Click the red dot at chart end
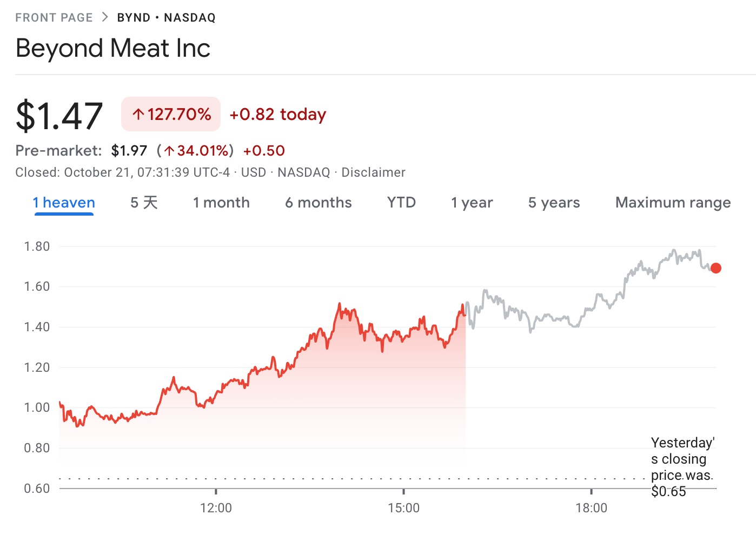This screenshot has height=535, width=756. 715,268
